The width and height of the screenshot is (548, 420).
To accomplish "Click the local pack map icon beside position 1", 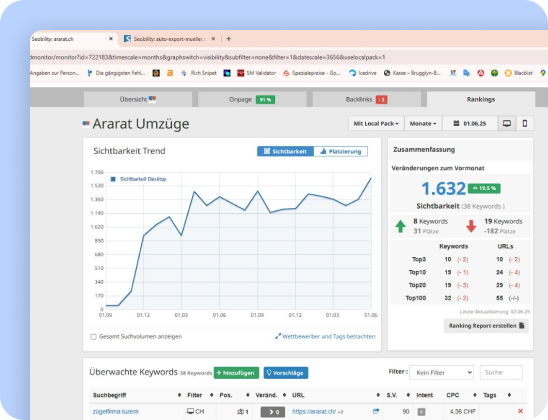I will coord(240,412).
